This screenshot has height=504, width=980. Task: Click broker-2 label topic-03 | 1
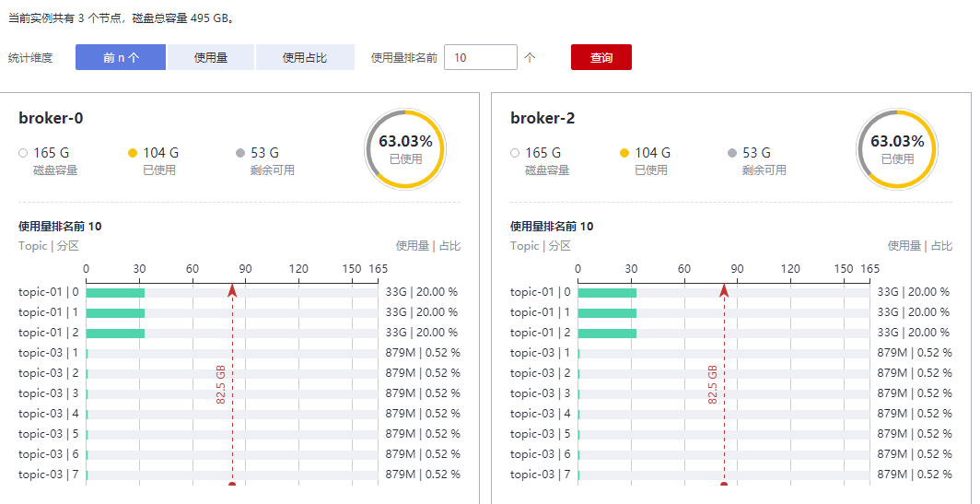(541, 353)
